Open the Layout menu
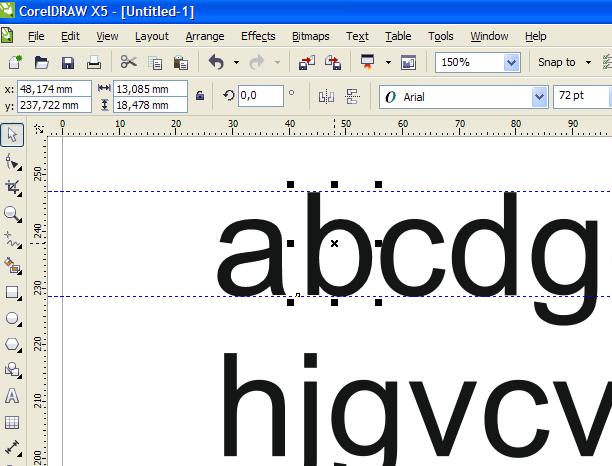 click(x=152, y=36)
